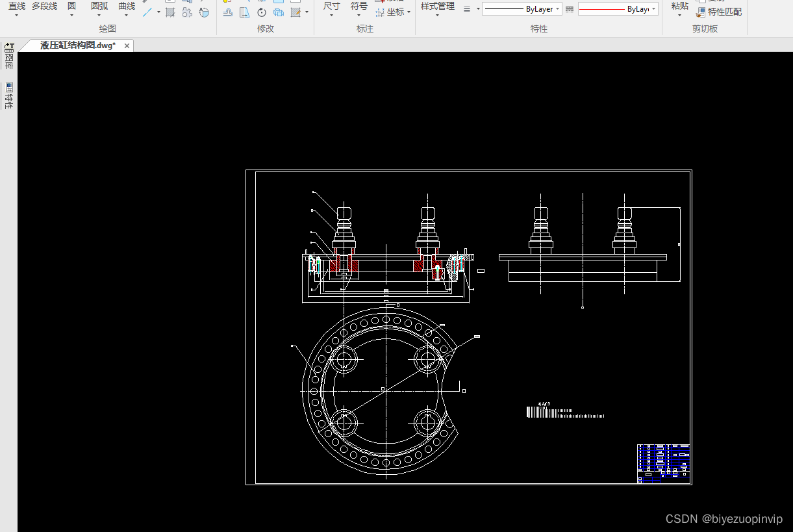
Task: Click the 粘贴 (Paste) button
Action: [679, 6]
